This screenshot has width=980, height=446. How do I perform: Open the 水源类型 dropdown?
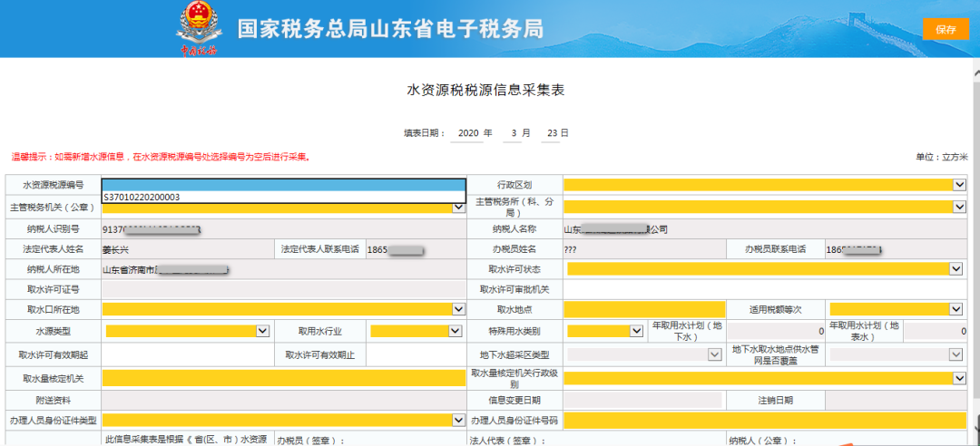pyautogui.click(x=263, y=331)
